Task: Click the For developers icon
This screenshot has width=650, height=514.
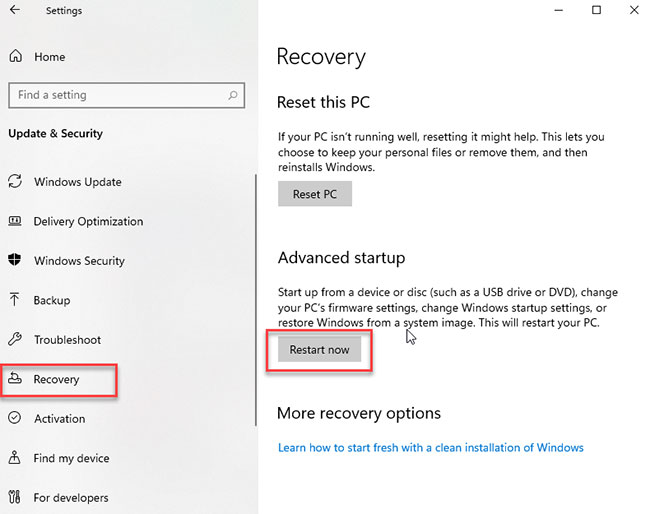Action: tap(15, 497)
